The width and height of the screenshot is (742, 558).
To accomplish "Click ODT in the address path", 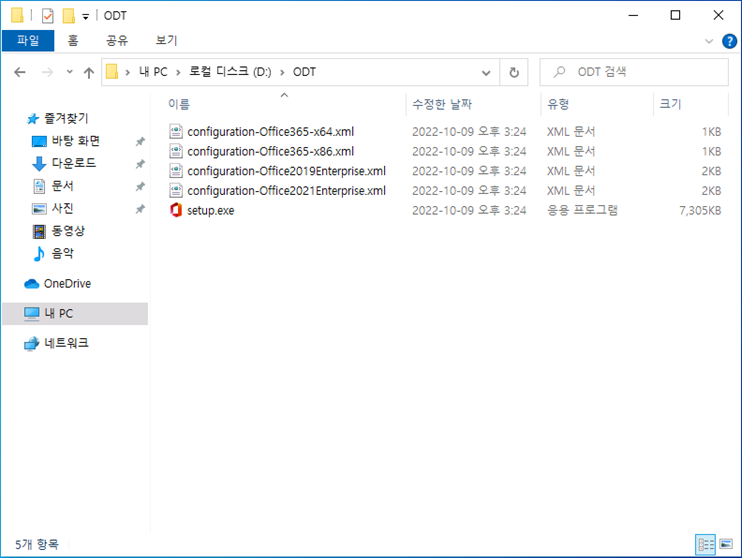I will tap(304, 72).
